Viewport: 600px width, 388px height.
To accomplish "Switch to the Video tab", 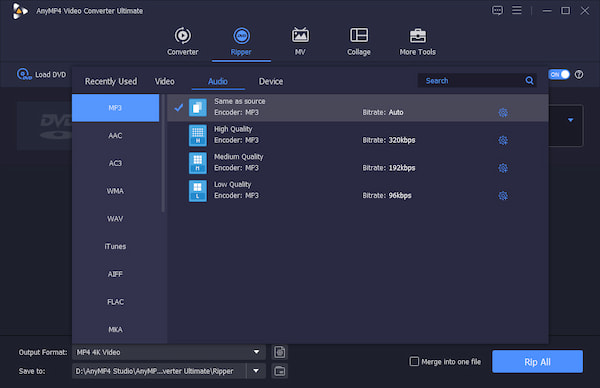I will (165, 81).
